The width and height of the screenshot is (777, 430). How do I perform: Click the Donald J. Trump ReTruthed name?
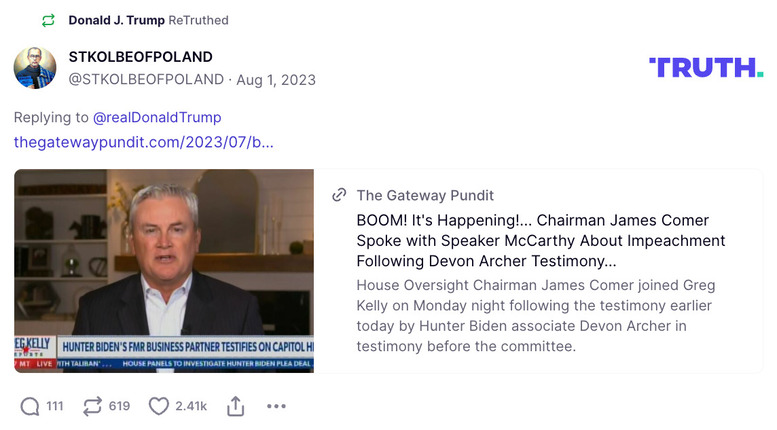pos(116,20)
